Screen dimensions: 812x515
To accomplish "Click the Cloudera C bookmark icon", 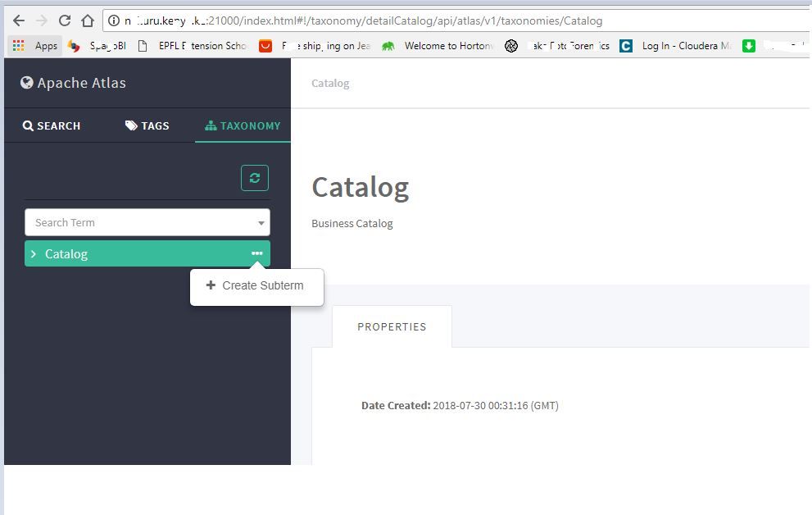I will point(626,46).
